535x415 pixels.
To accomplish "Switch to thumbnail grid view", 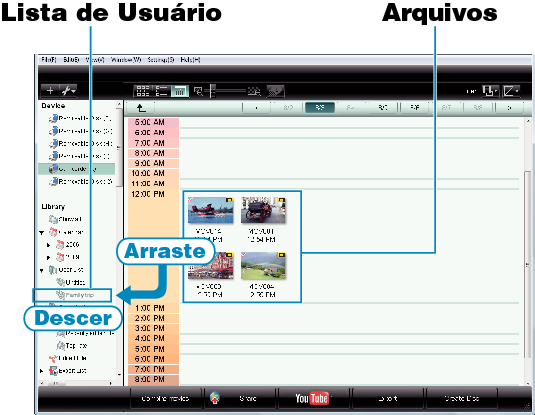I will pyautogui.click(x=143, y=91).
